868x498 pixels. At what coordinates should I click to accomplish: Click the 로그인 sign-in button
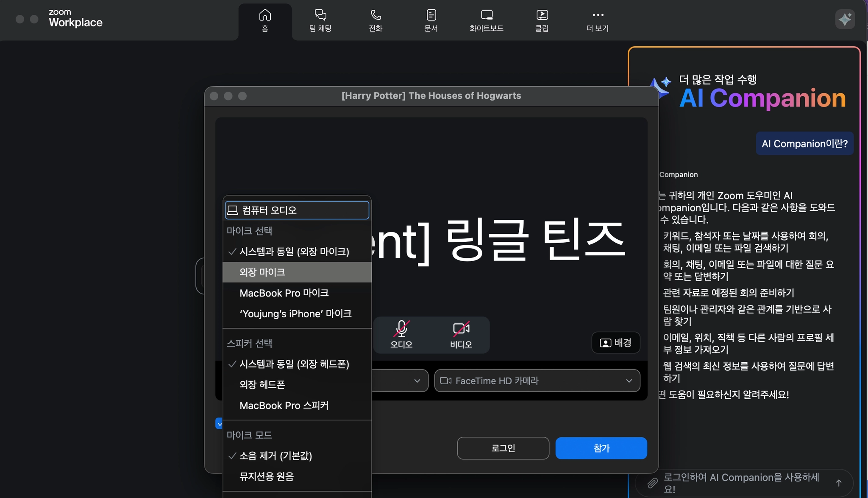(x=503, y=448)
